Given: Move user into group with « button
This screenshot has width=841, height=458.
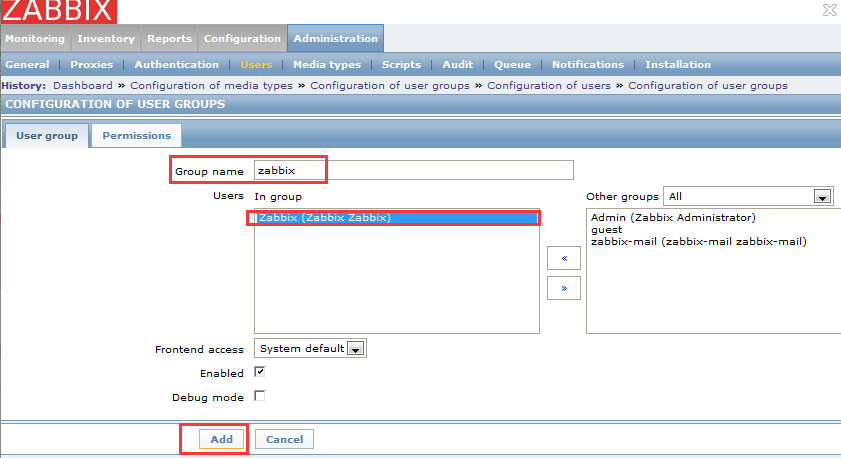Looking at the screenshot, I should click(563, 258).
